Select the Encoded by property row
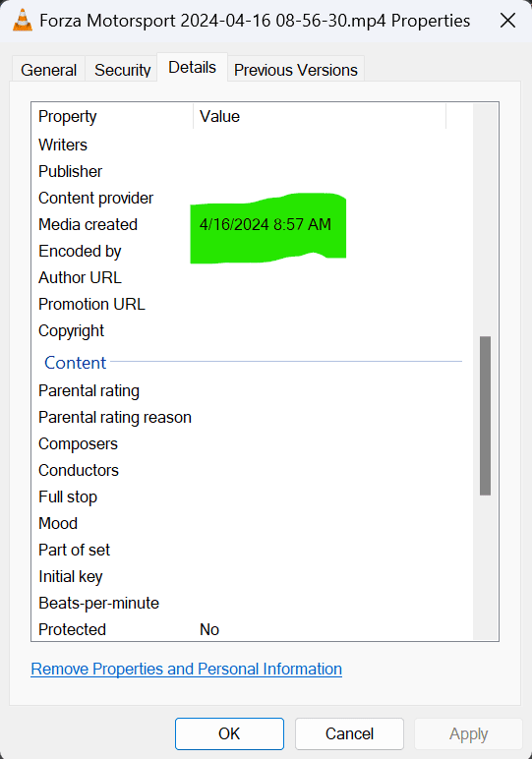The width and height of the screenshot is (532, 759). 252,252
